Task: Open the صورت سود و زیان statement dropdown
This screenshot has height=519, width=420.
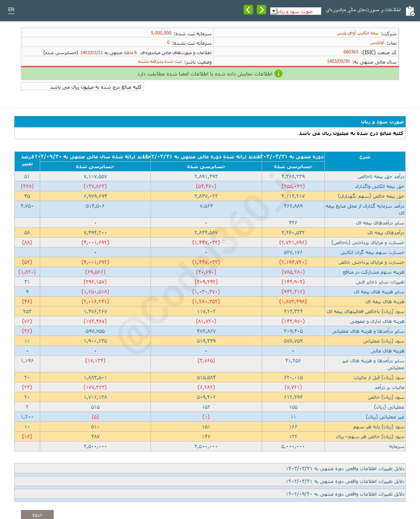Action: point(295,11)
